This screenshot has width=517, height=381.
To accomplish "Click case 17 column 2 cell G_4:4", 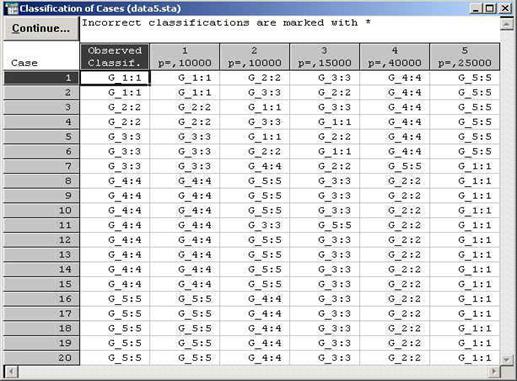I will (x=255, y=313).
